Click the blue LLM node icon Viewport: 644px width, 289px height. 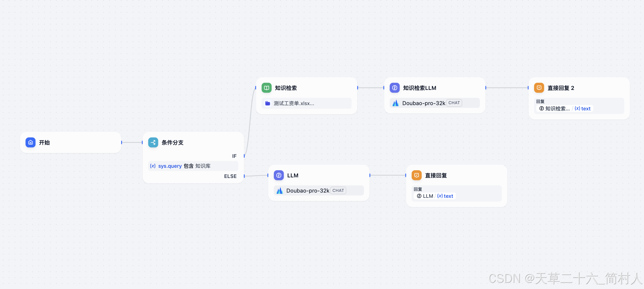tap(279, 175)
